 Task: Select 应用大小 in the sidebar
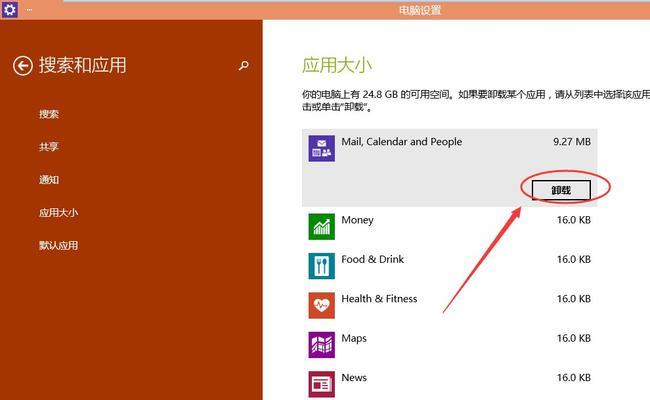(58, 213)
